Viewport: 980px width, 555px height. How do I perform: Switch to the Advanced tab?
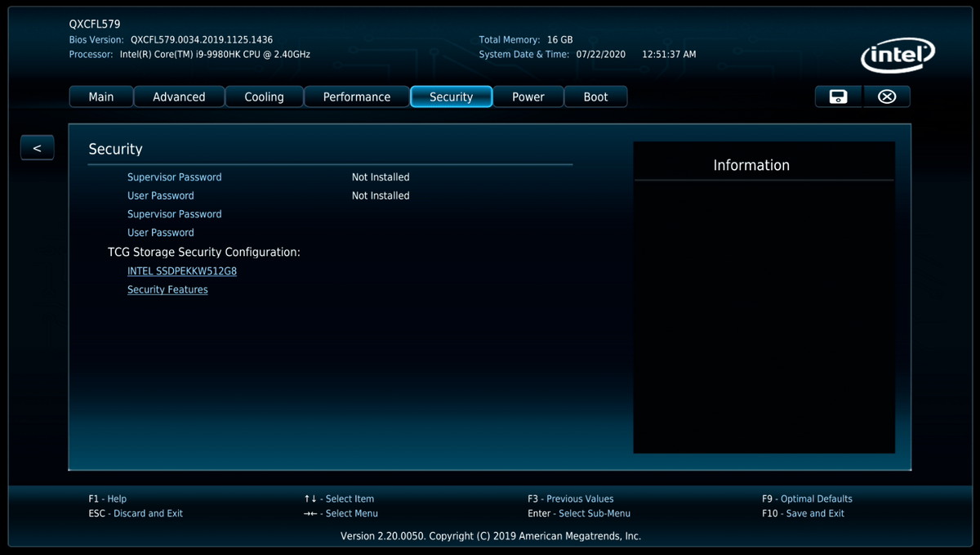point(179,96)
